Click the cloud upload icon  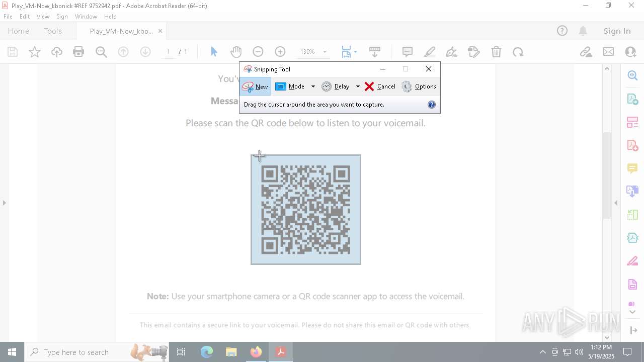pos(57,52)
